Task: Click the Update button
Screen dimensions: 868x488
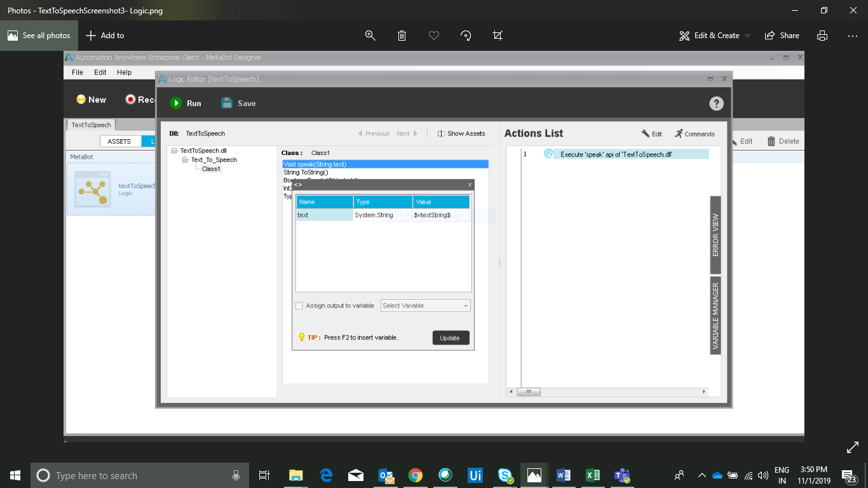Action: (x=451, y=338)
